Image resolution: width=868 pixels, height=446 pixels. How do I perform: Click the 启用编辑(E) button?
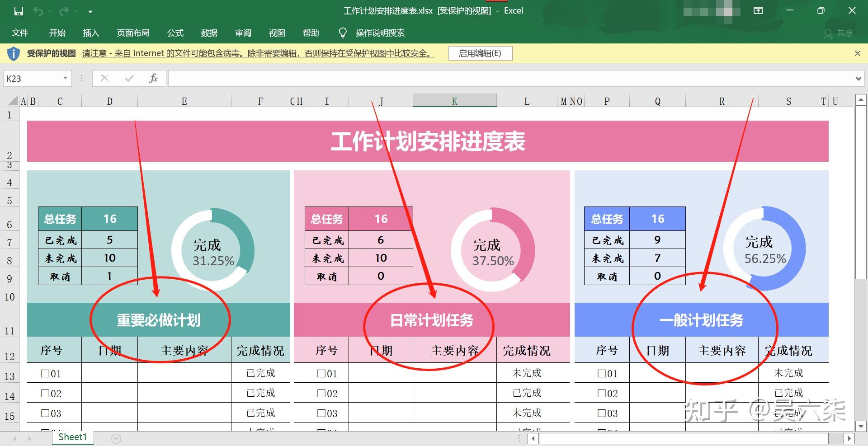480,53
